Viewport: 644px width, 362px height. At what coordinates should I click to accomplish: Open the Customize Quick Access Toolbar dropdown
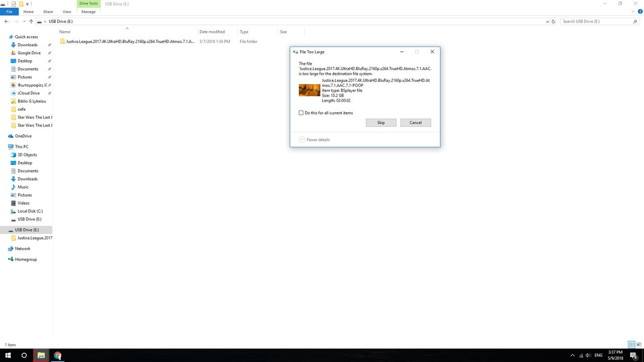tap(28, 4)
